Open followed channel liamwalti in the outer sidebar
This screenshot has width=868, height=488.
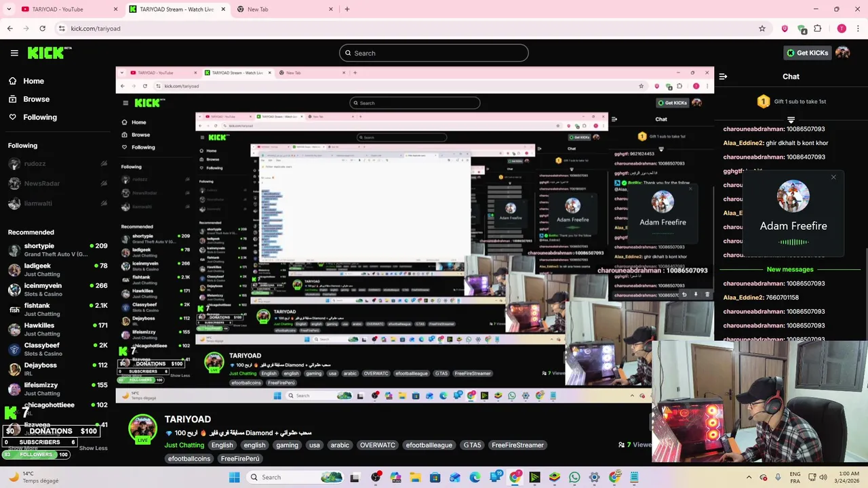pos(58,203)
